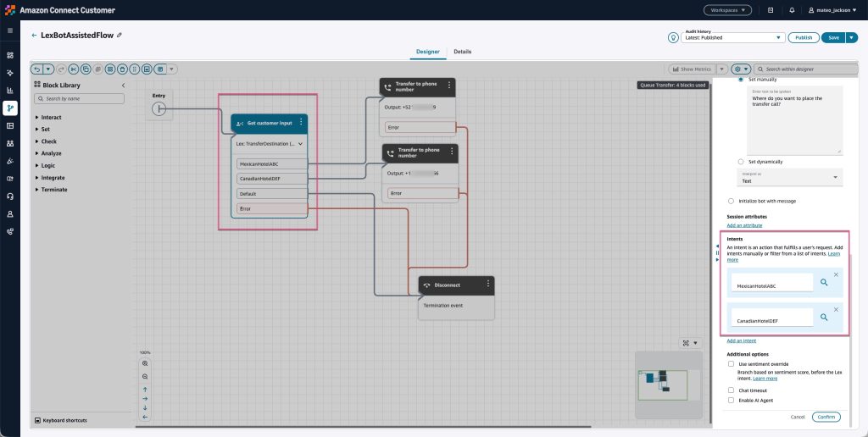Image resolution: width=868 pixels, height=437 pixels.
Task: Click the Save button
Action: tap(834, 37)
